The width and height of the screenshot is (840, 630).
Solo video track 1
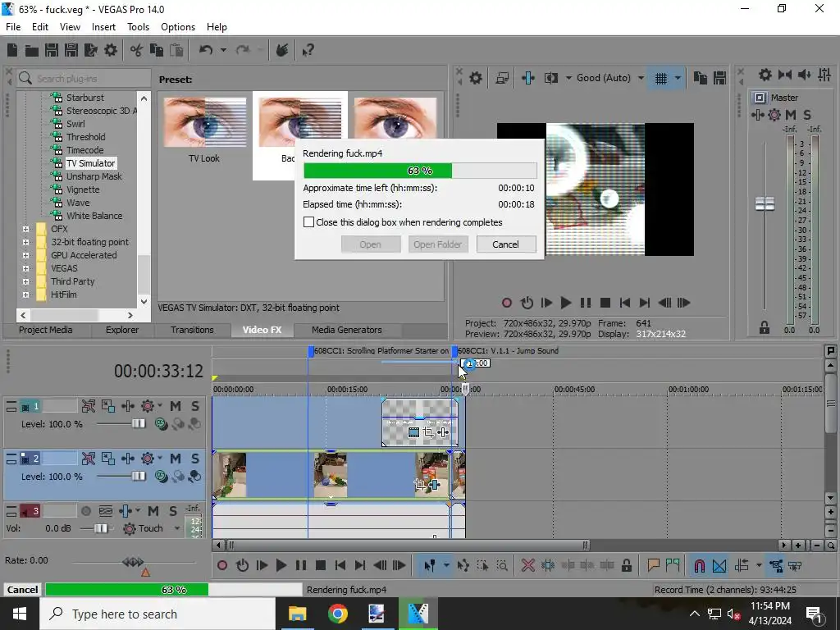tap(195, 406)
